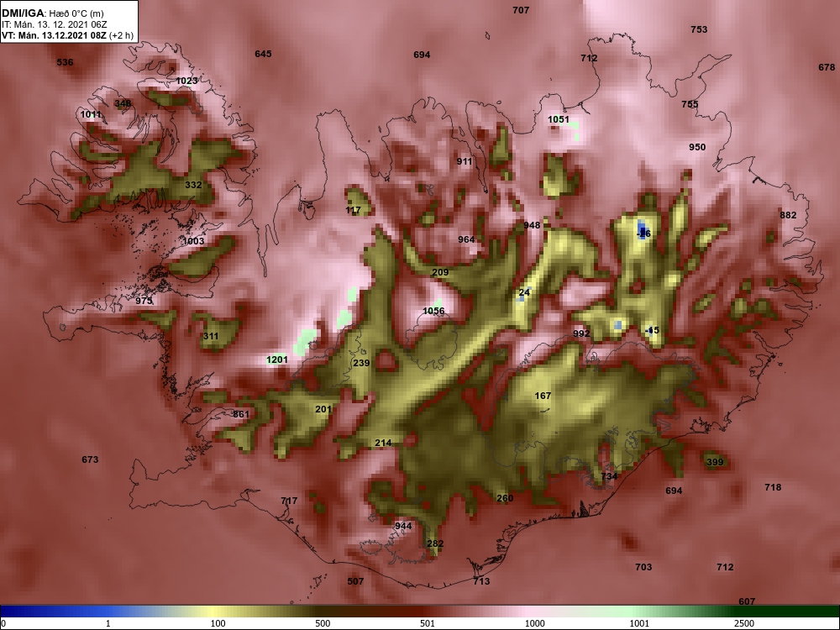Click the map value '944'
Screen dimensions: 840x630
pyautogui.click(x=403, y=526)
